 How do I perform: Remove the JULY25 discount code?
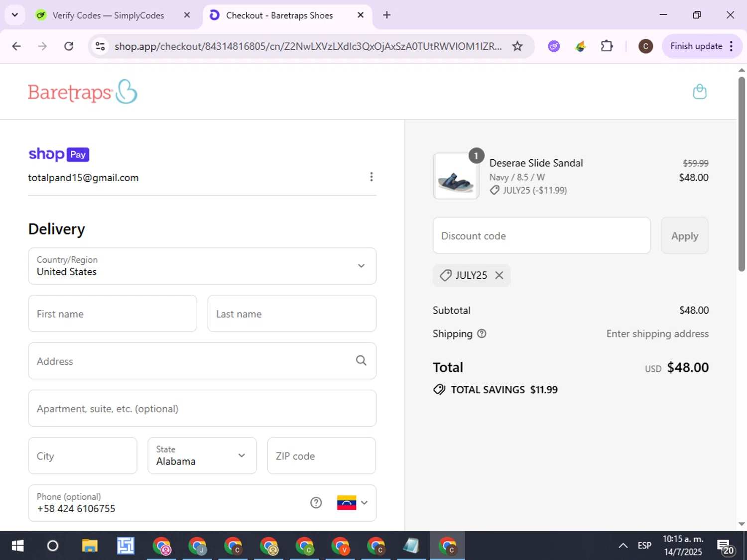pos(499,275)
